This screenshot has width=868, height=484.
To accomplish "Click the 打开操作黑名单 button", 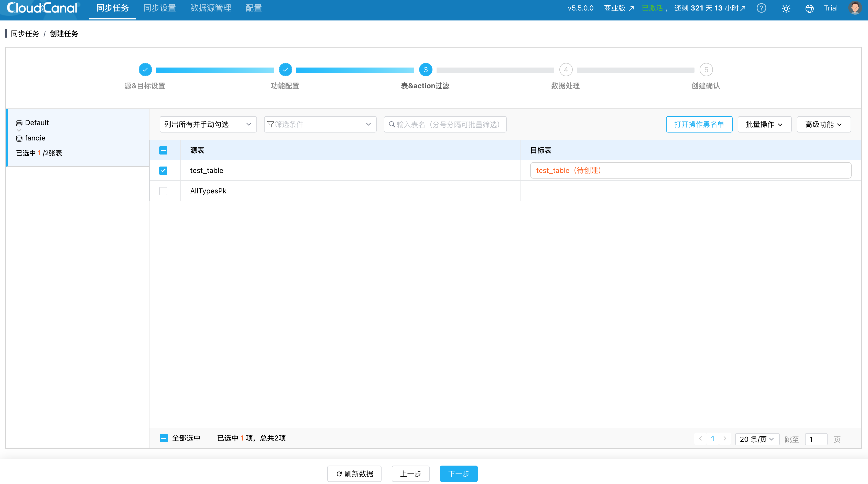I will (699, 124).
